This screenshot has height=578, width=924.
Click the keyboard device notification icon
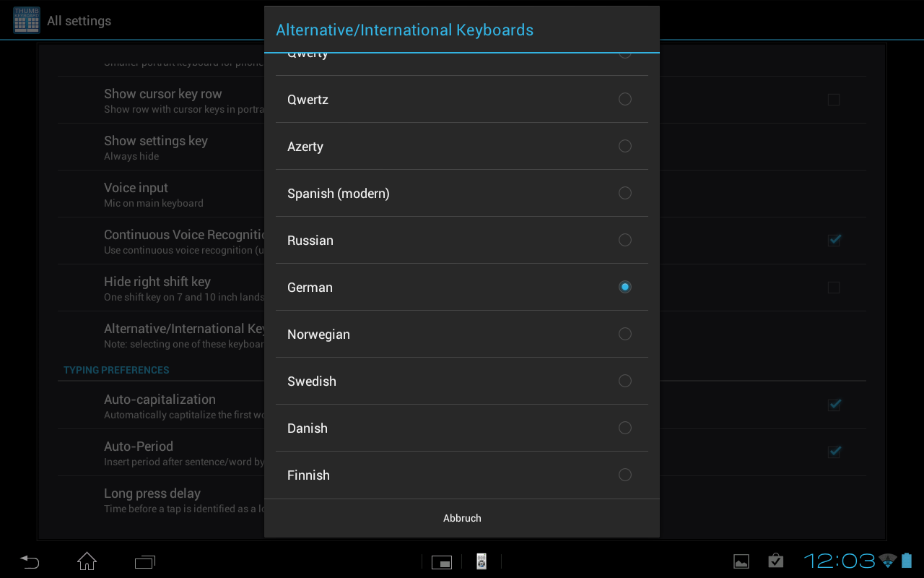481,561
